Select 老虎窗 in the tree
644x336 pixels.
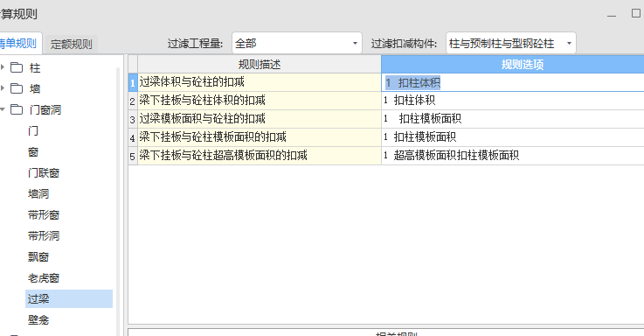44,278
